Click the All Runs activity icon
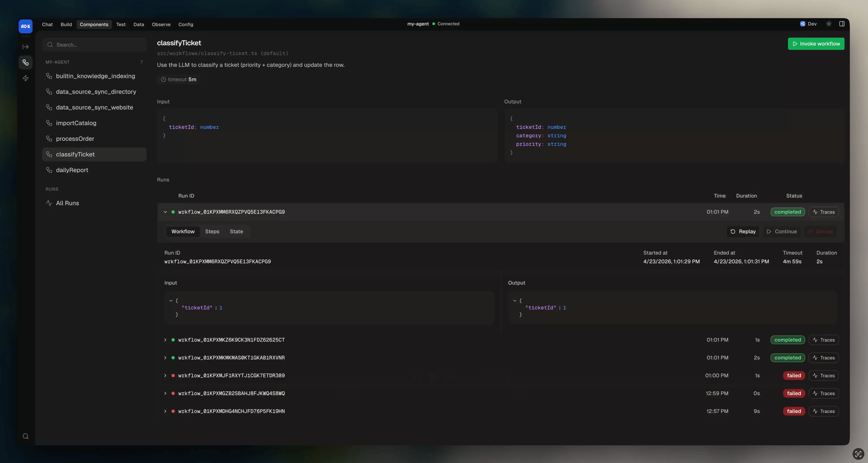 [x=49, y=203]
